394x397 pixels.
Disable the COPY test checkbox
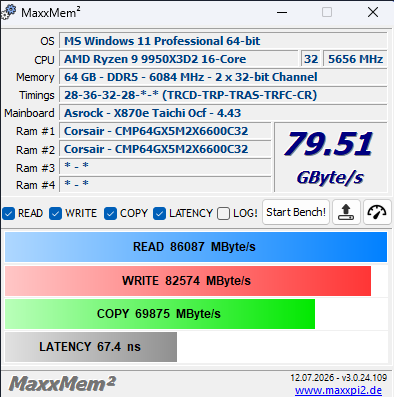[110, 213]
